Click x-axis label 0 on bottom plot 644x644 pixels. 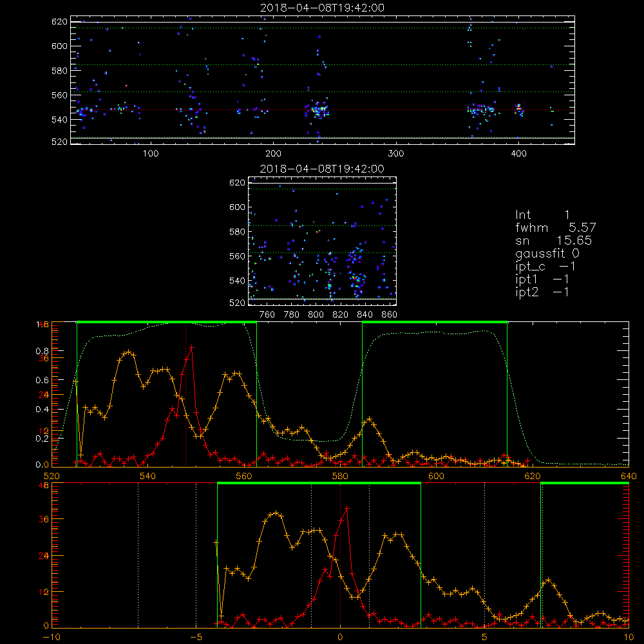[340, 637]
